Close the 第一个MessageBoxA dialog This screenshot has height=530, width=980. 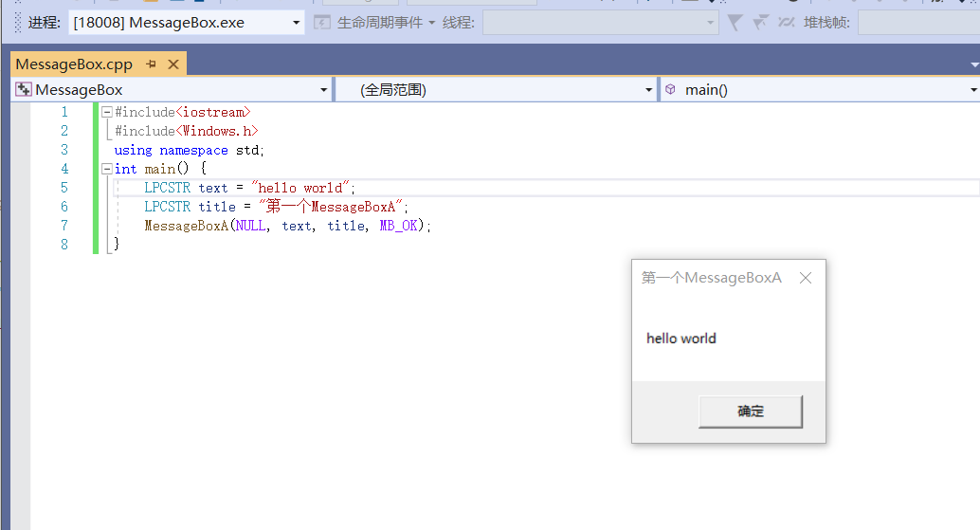point(806,278)
